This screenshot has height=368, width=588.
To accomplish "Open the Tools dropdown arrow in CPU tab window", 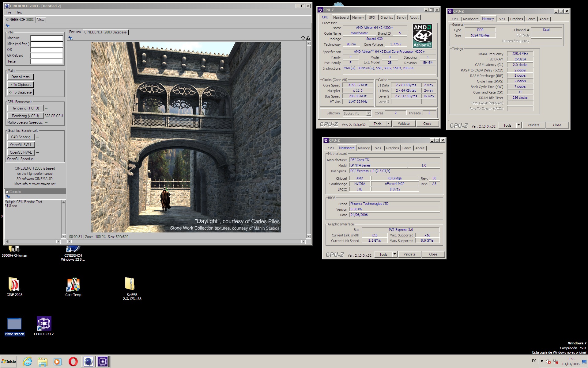I will coord(389,124).
